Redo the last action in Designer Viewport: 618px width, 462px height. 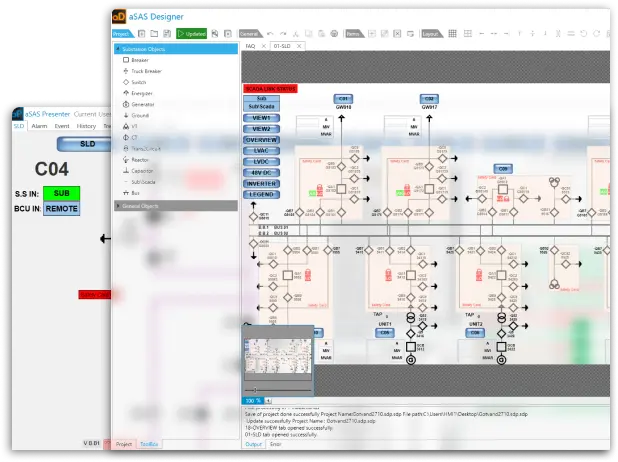click(283, 34)
